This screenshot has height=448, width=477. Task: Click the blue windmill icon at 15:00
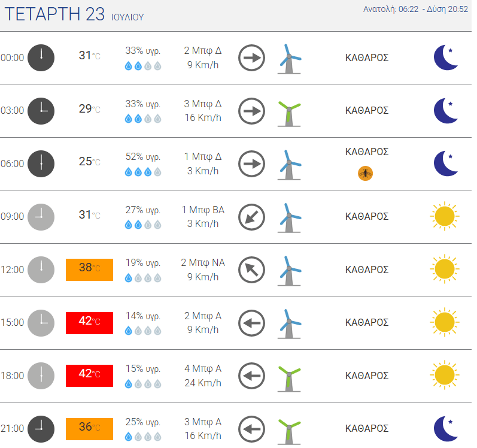tap(289, 324)
